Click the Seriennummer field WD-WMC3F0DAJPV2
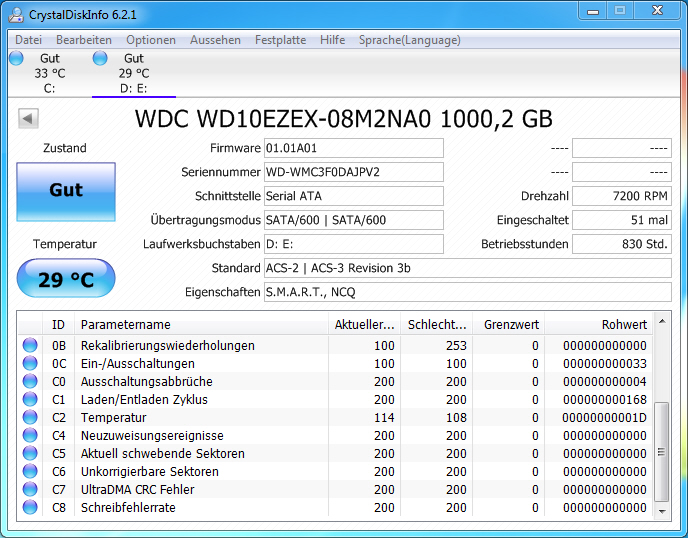The width and height of the screenshot is (688, 538). (354, 172)
